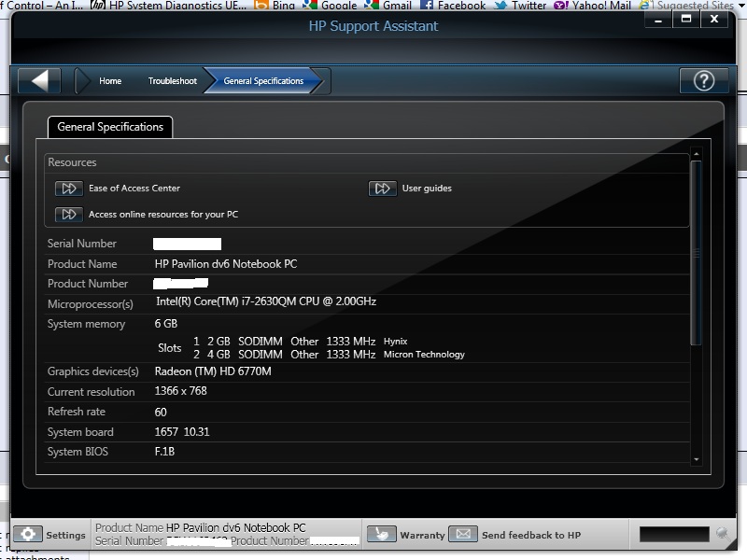Click the Ease of Access Center link
The height and width of the screenshot is (560, 747).
point(134,189)
